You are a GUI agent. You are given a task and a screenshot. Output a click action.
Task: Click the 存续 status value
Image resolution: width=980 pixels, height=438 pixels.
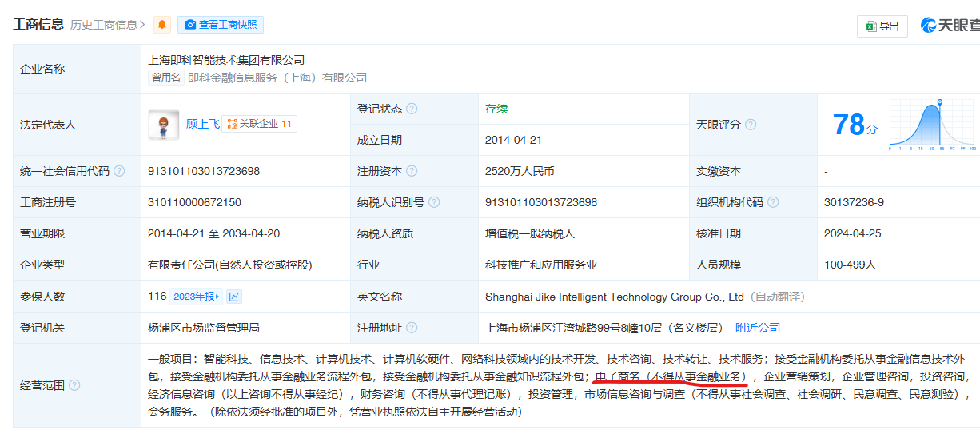pyautogui.click(x=496, y=109)
